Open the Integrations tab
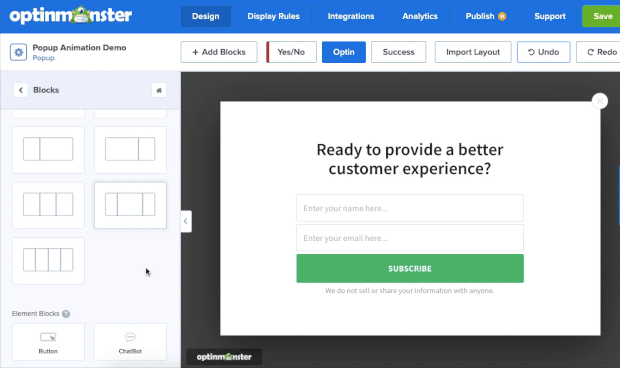The width and height of the screenshot is (620, 368). pos(351,16)
